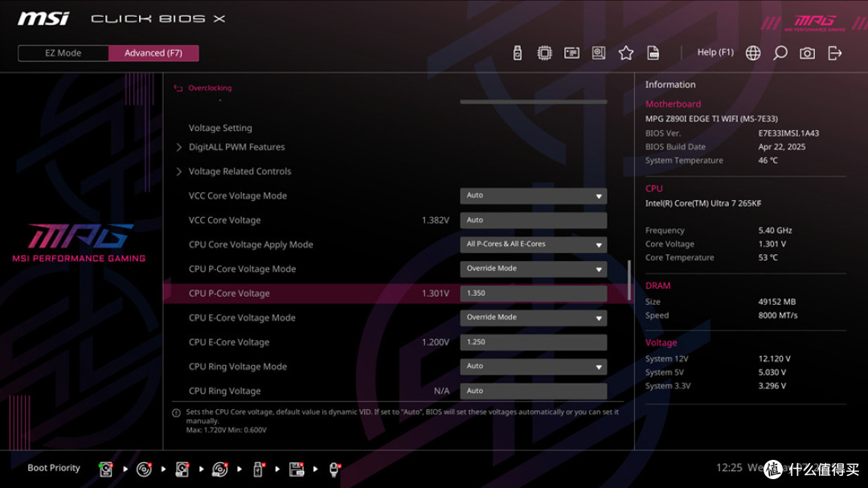
Task: Select floppy disk boot device icon
Action: click(x=297, y=470)
